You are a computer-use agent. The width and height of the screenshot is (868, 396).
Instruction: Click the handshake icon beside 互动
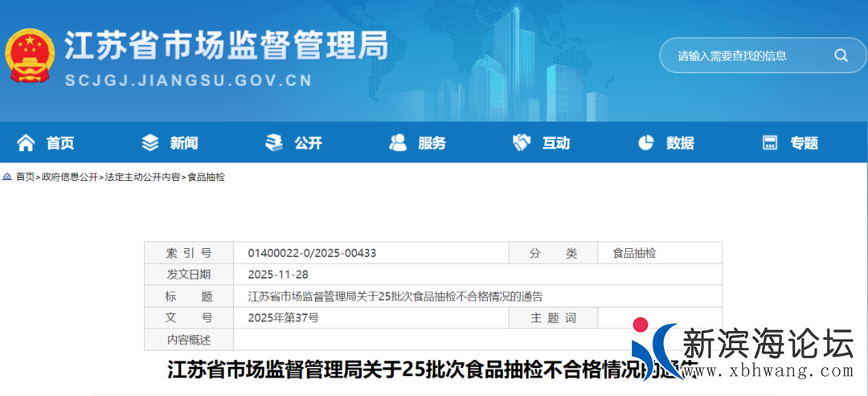click(522, 143)
